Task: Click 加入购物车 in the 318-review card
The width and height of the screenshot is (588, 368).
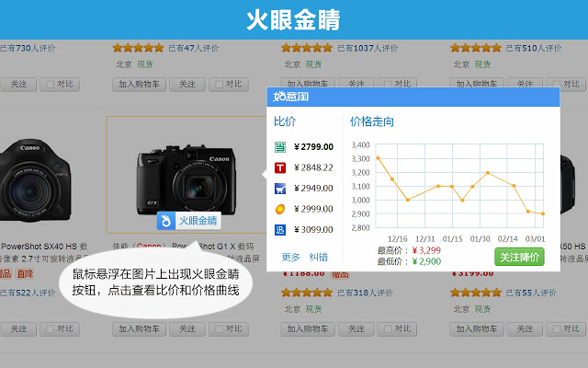Action: [x=308, y=329]
